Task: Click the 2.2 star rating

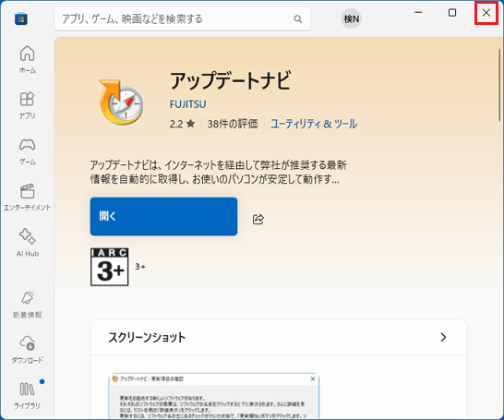Action: click(182, 124)
